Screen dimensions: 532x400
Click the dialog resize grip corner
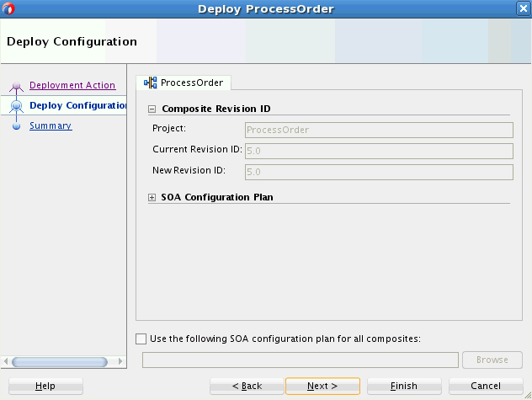(x=528, y=396)
